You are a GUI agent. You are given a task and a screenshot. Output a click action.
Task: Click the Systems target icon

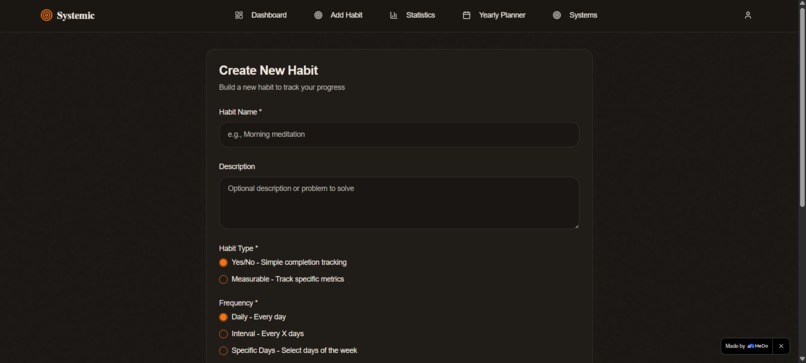click(557, 15)
